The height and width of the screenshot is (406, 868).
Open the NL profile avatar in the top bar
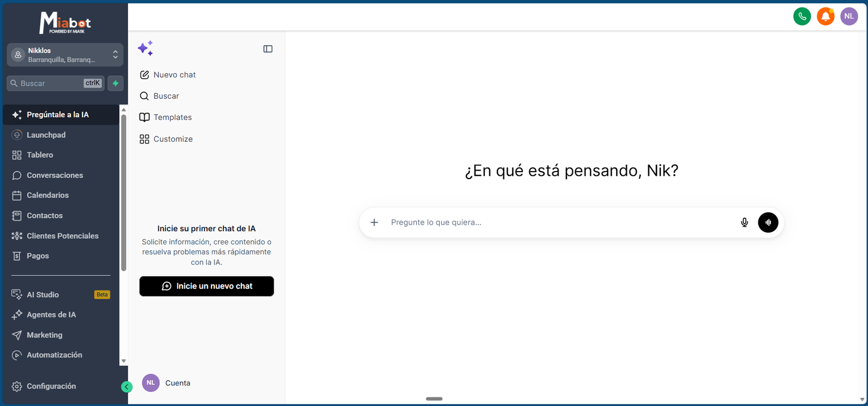[x=849, y=16]
